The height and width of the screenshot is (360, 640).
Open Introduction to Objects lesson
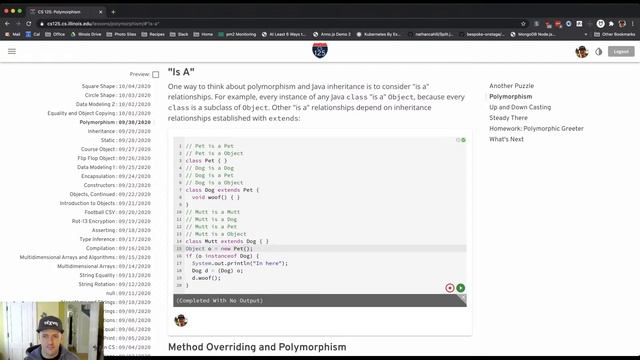[105, 203]
